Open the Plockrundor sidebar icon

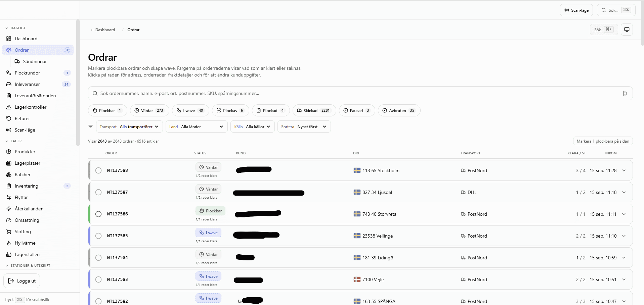pyautogui.click(x=9, y=73)
